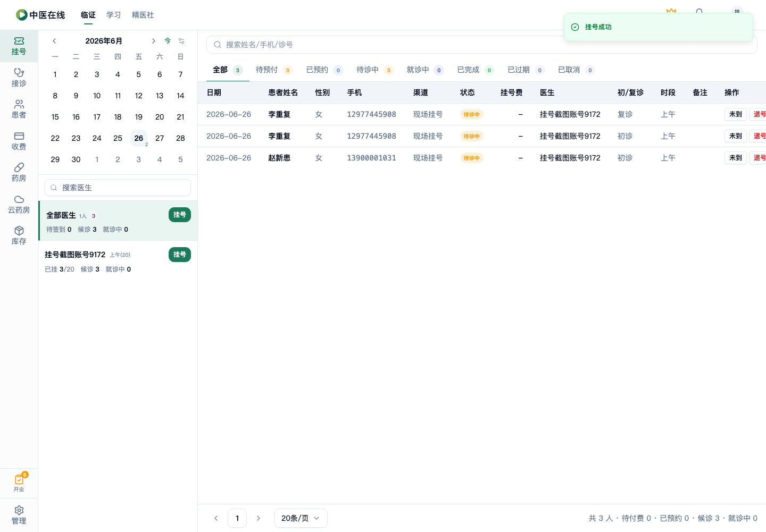The width and height of the screenshot is (766, 532).
Task: Select June 26 in the calendar
Action: [x=139, y=138]
